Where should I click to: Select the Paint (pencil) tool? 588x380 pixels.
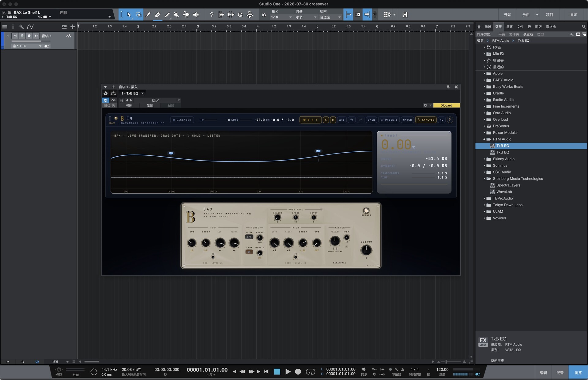pyautogui.click(x=167, y=14)
